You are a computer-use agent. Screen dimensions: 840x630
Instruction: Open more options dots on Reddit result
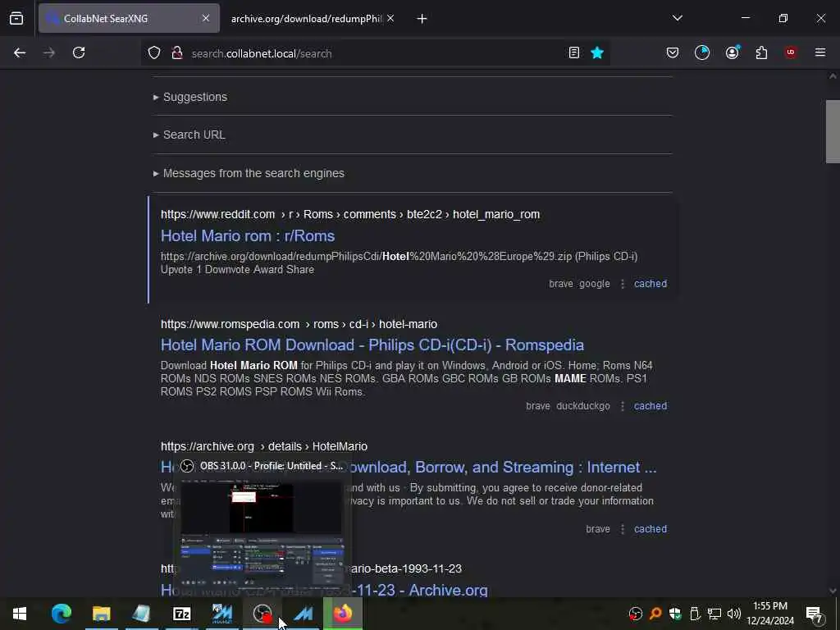pyautogui.click(x=622, y=284)
